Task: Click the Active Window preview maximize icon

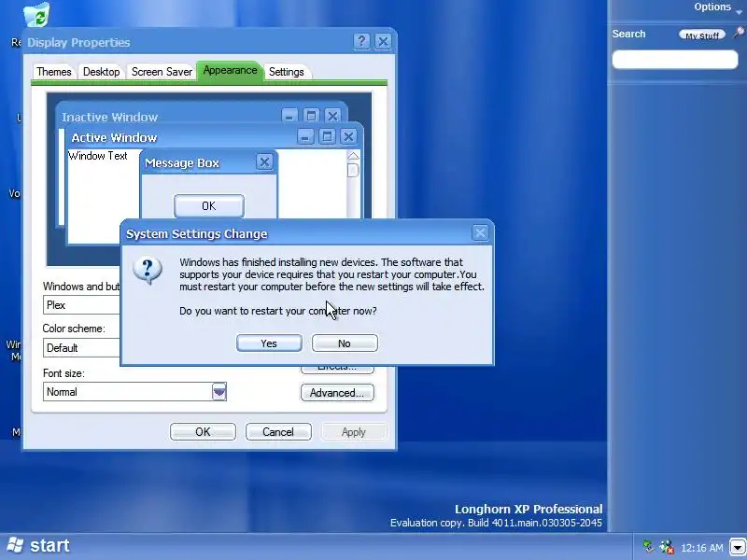Action: point(327,136)
